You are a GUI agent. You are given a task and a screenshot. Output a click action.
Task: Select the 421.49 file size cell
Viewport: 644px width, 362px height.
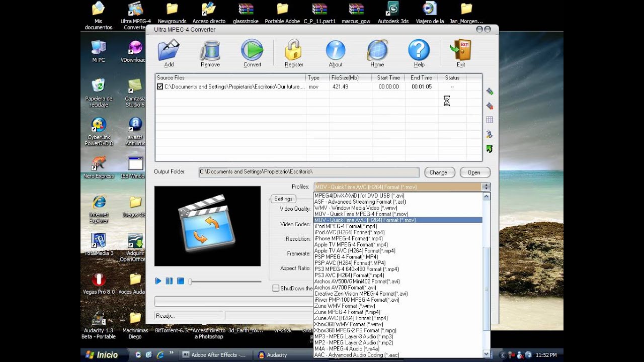point(350,86)
